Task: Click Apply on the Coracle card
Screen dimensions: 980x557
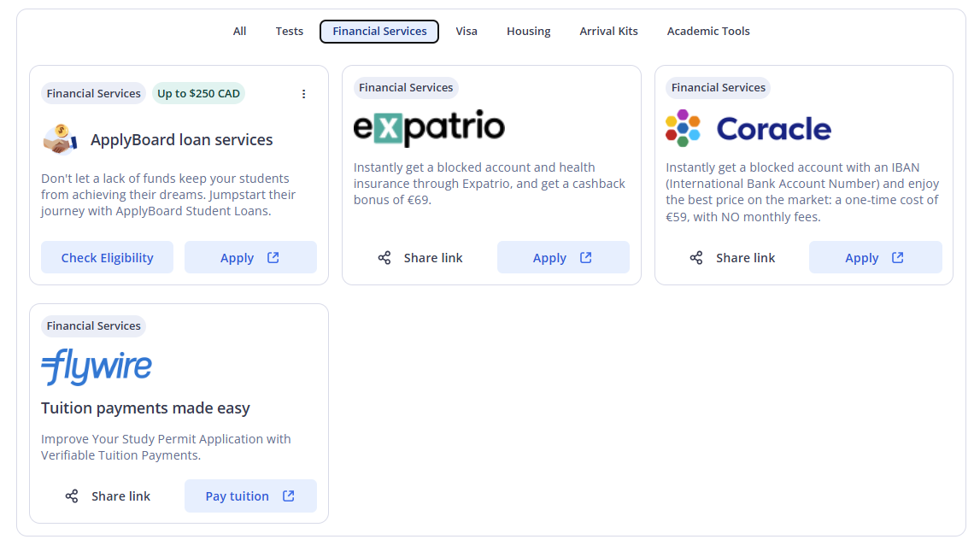Action: [x=875, y=257]
